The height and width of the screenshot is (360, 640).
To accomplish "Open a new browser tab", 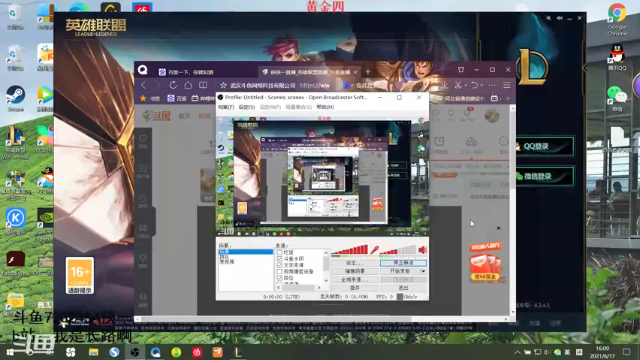I will 368,72.
